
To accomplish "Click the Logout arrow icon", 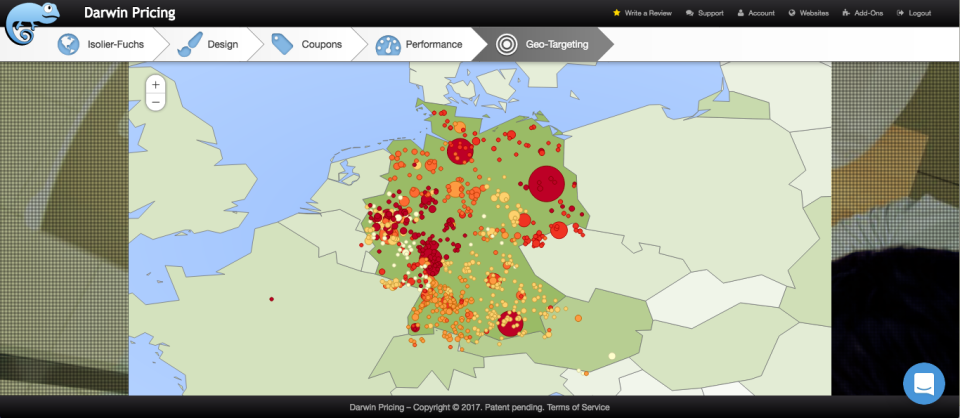I will (x=900, y=13).
